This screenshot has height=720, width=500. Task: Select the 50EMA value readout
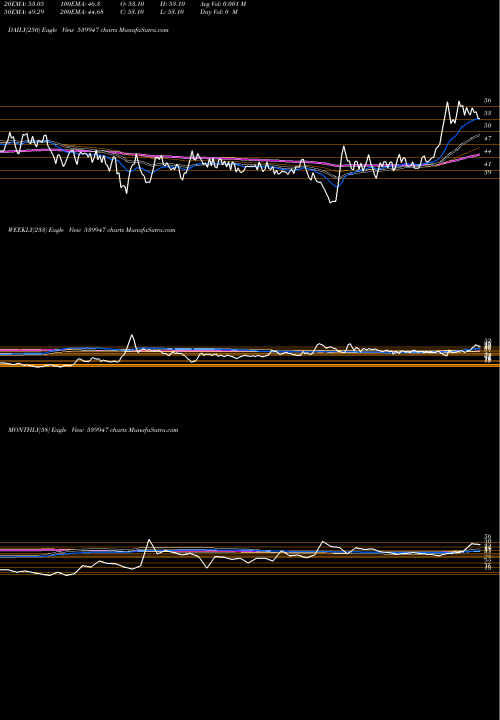22,12
